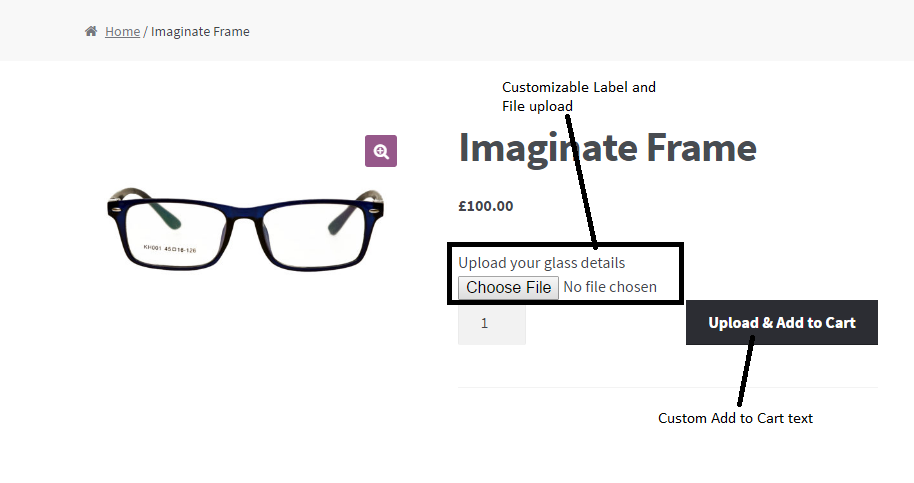Image resolution: width=914 pixels, height=483 pixels.
Task: Focus the quantity field showing 1
Action: (x=491, y=324)
